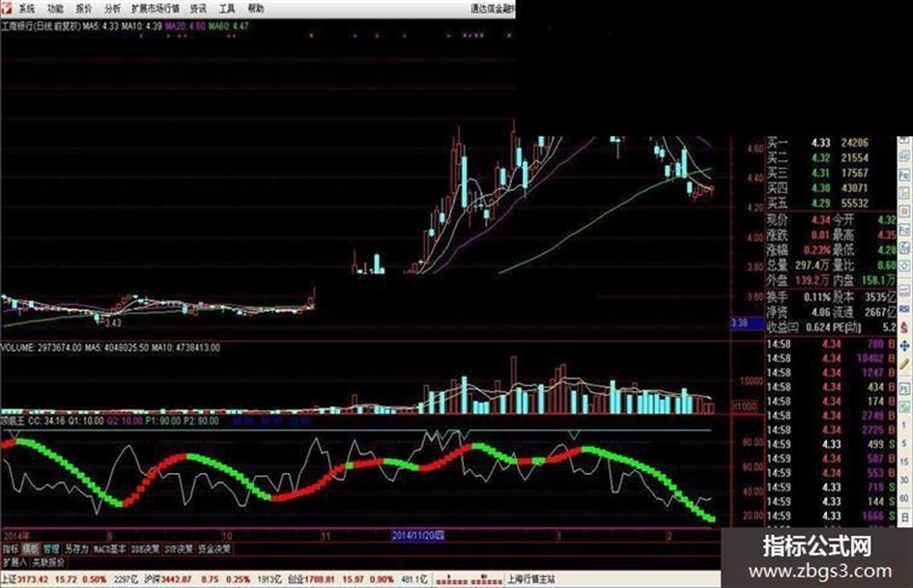Select the 资金决策 template tab

(214, 548)
